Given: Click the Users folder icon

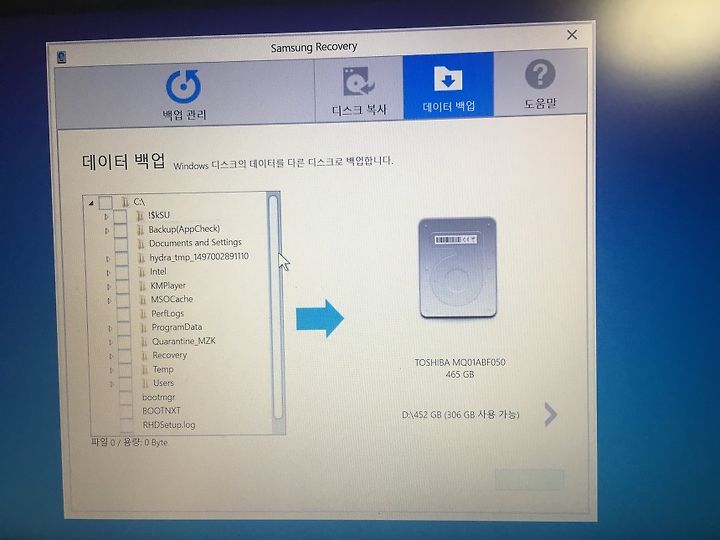Looking at the screenshot, I should click(x=145, y=383).
